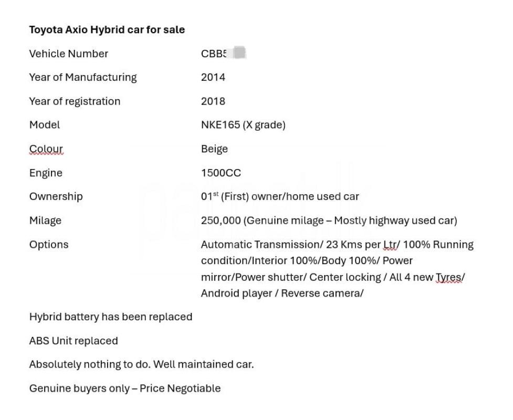The image size is (513, 420).
Task: Click the blurred vehicle number value starting CBB
Action: click(x=223, y=54)
